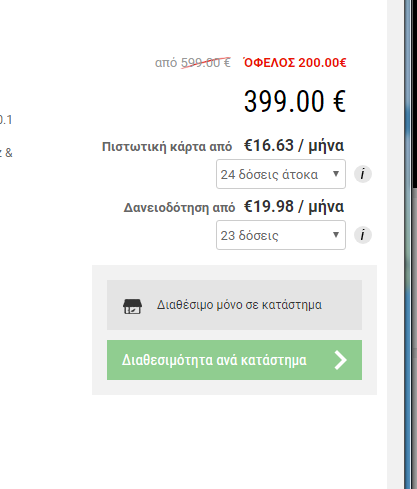Click the 399.00 € price

(x=295, y=101)
